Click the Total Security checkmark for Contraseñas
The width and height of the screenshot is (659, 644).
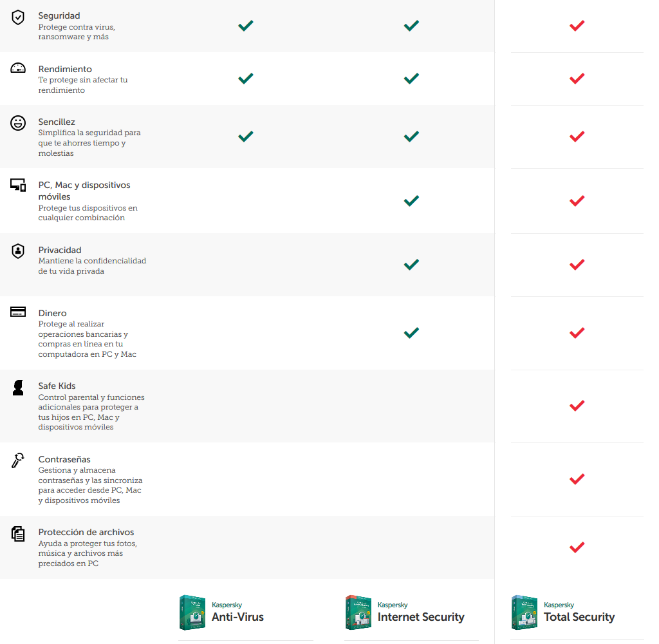(x=577, y=478)
